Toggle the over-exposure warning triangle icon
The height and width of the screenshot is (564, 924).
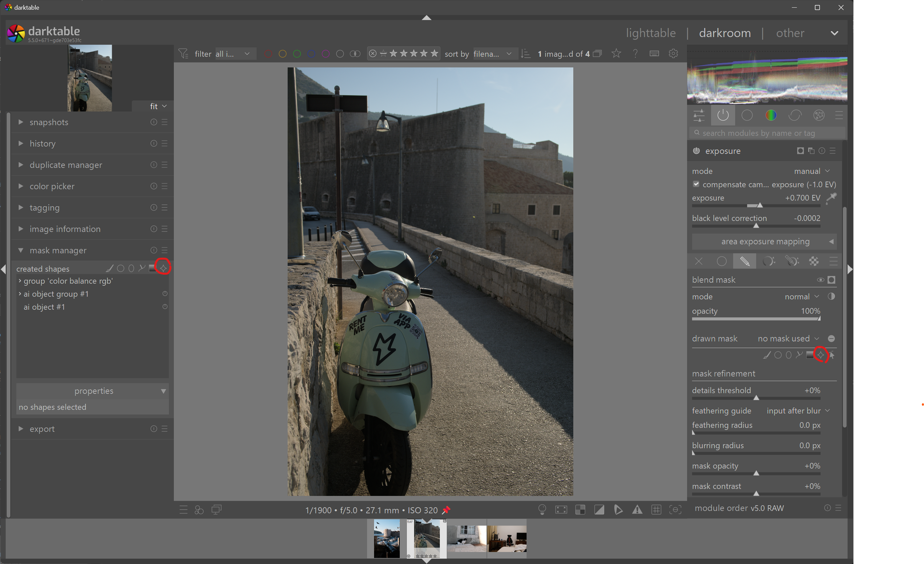(637, 510)
